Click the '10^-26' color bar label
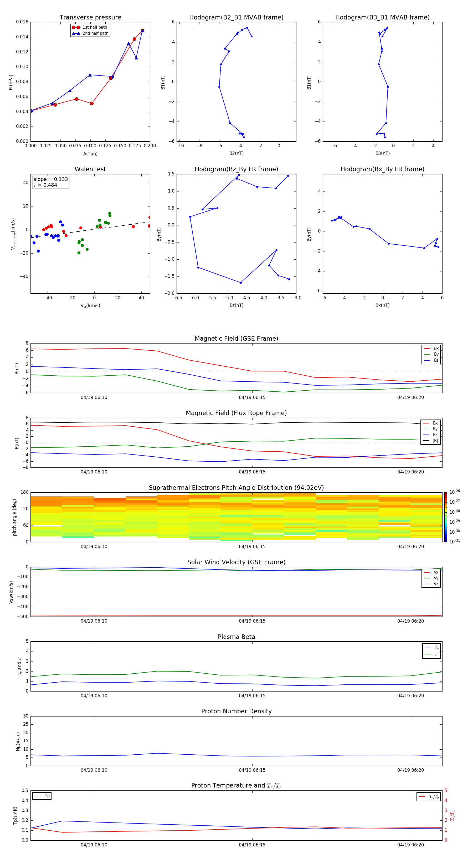473x868 pixels. [455, 492]
